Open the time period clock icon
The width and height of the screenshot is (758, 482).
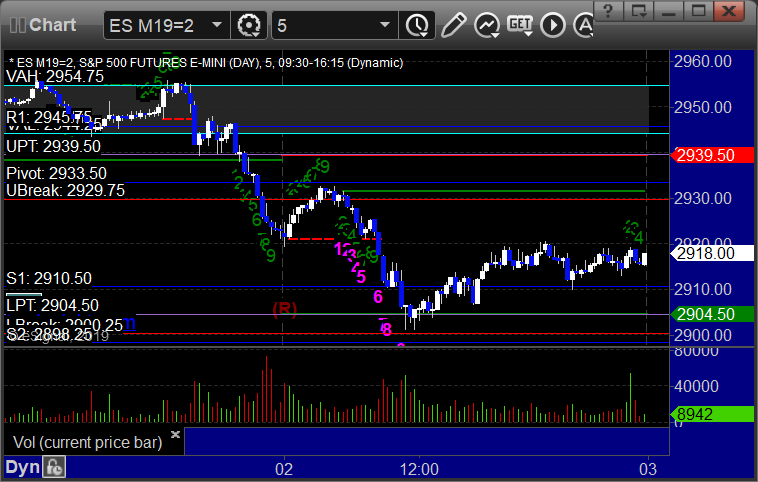coord(417,25)
